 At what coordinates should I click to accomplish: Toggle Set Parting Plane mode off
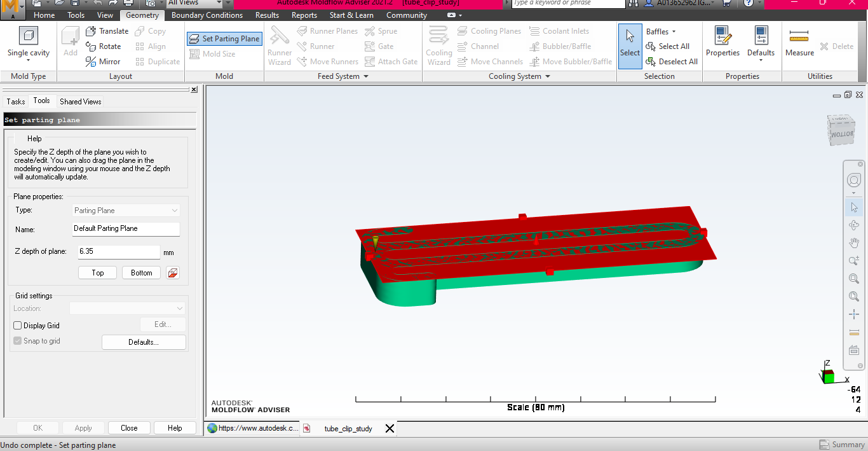click(x=224, y=38)
